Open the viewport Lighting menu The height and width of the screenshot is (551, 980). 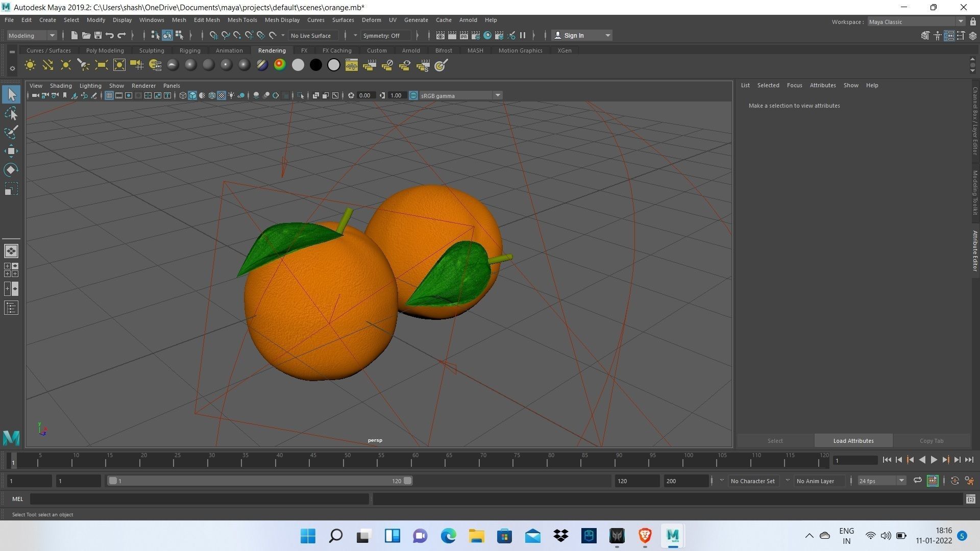(x=90, y=86)
